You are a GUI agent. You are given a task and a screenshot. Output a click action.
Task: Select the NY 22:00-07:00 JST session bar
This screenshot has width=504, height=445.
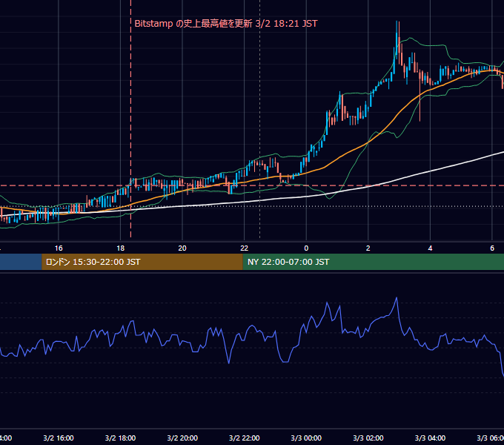[x=373, y=262]
